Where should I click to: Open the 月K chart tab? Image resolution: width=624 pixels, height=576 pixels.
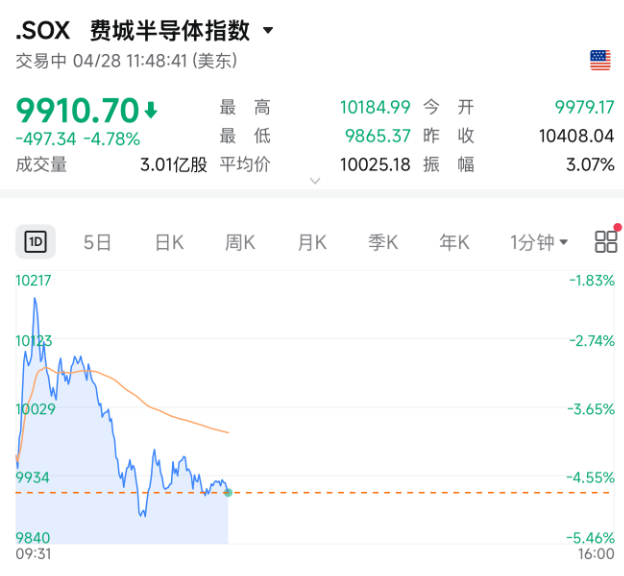pyautogui.click(x=312, y=242)
